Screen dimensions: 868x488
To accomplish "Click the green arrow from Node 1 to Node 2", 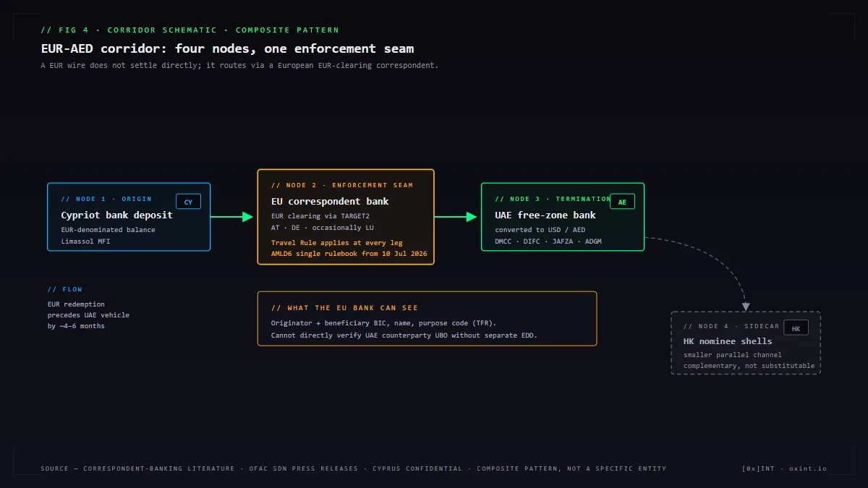I will point(232,217).
